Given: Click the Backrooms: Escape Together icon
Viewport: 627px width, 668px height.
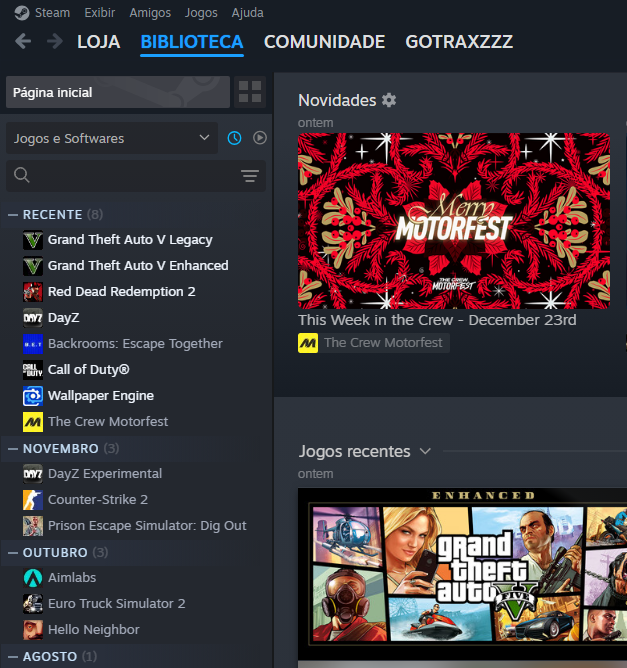Looking at the screenshot, I should [33, 344].
